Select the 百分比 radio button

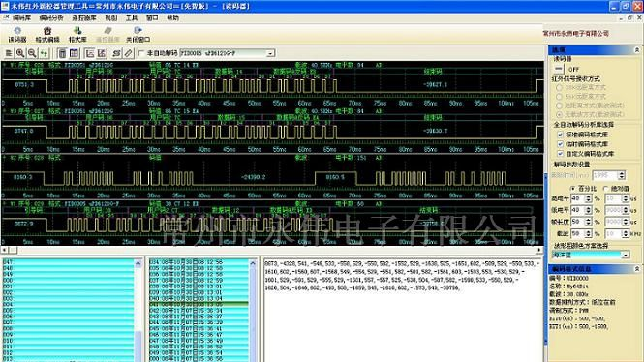pyautogui.click(x=573, y=189)
